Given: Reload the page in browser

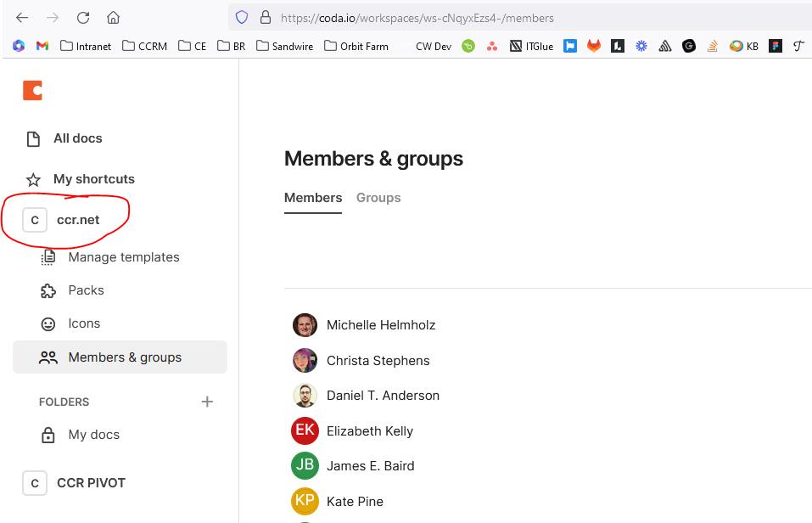Looking at the screenshot, I should coord(83,18).
